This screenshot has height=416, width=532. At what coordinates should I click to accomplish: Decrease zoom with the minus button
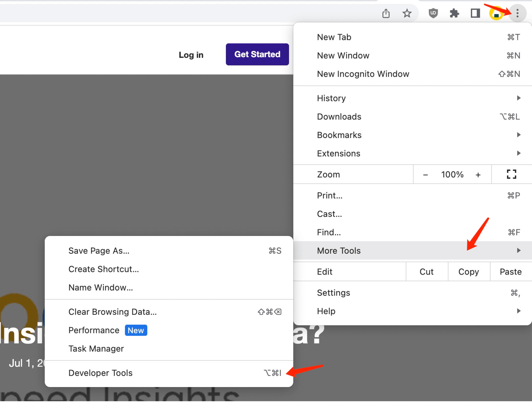pos(425,175)
